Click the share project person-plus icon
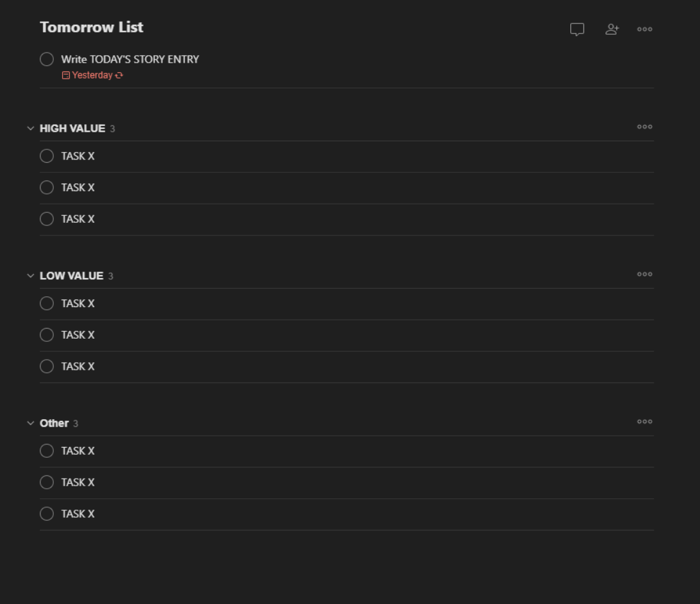Viewport: 700px width, 604px height. (612, 30)
